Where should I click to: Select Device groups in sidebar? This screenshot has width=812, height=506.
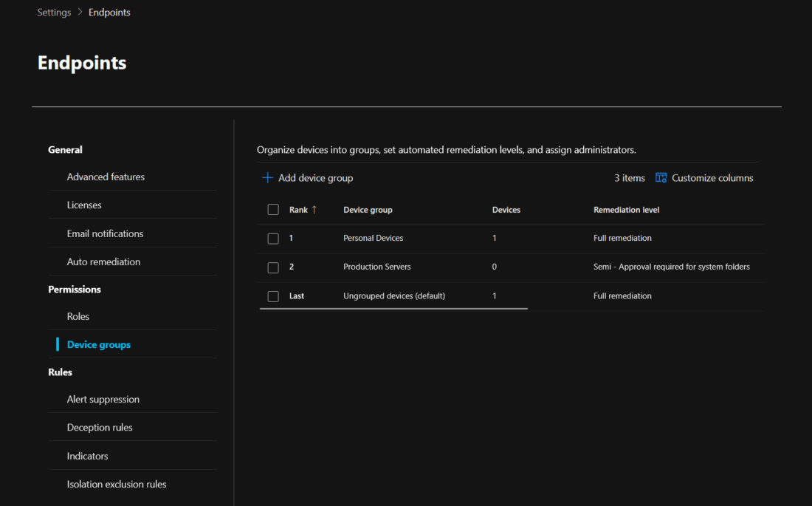(99, 344)
